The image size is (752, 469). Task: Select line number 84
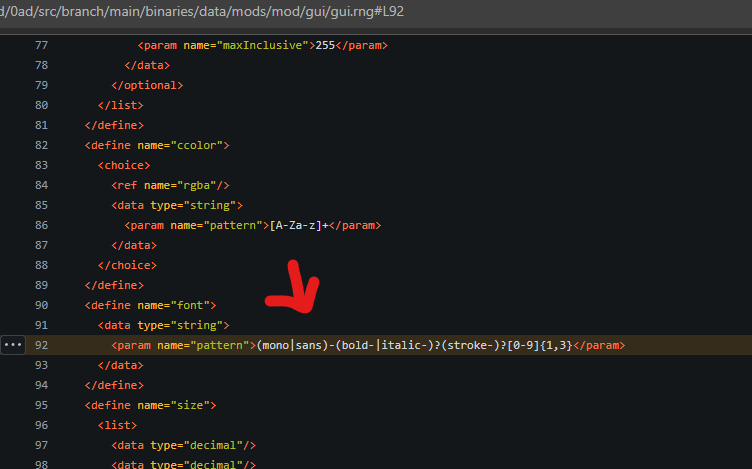pyautogui.click(x=41, y=185)
